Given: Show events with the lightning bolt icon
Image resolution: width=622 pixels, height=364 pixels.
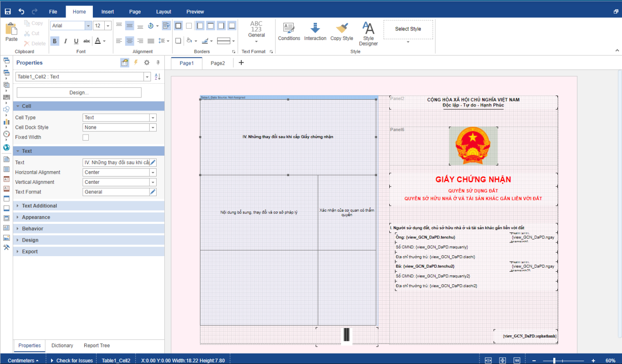Looking at the screenshot, I should (x=136, y=62).
